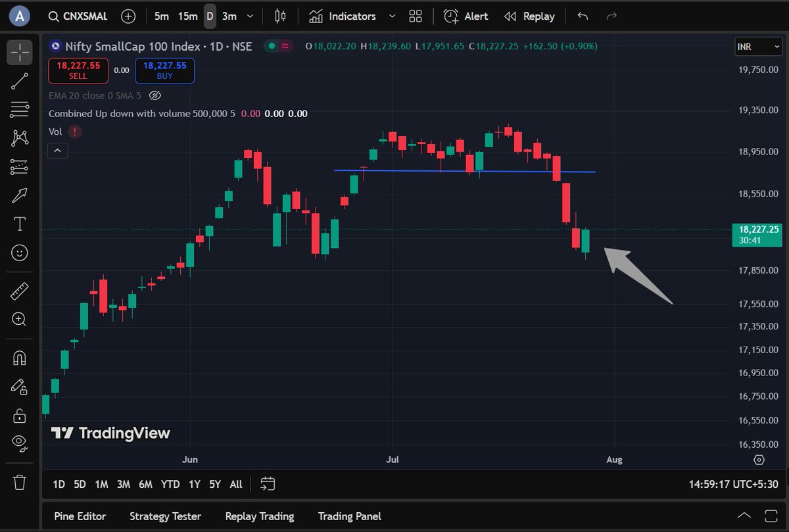Select the 1Y date range button
This screenshot has width=789, height=532.
tap(194, 484)
